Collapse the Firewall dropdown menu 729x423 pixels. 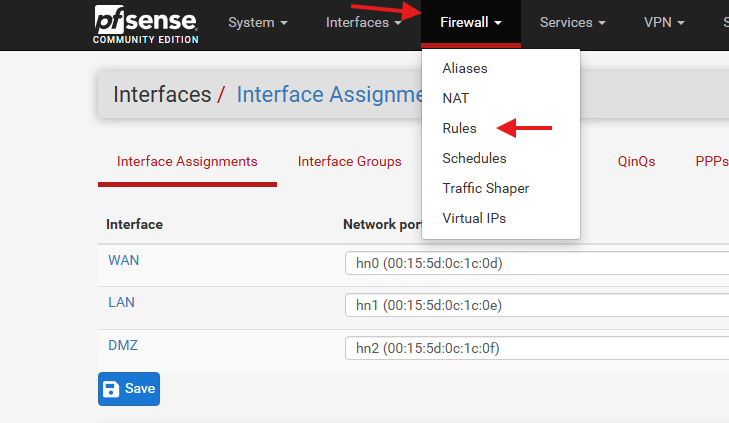click(x=471, y=22)
